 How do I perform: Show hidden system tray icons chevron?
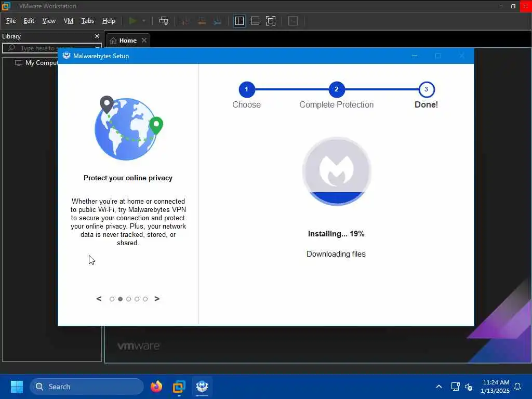pos(438,387)
